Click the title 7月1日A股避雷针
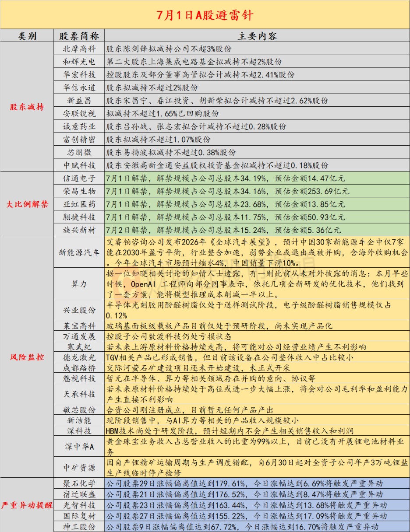Screen dimensions: 410x532 click(x=205, y=15)
